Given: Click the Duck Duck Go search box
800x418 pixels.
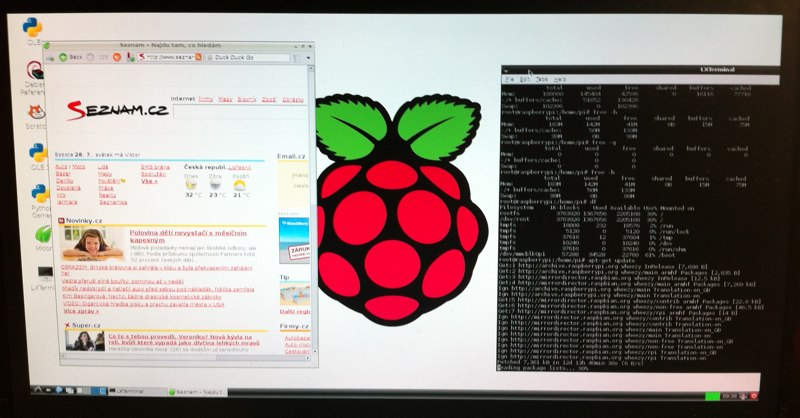Looking at the screenshot, I should pyautogui.click(x=247, y=58).
